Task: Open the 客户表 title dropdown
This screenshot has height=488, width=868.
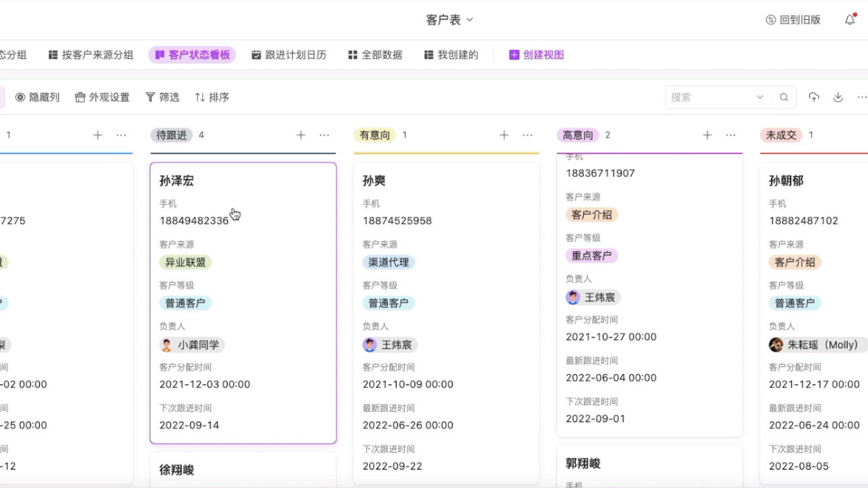Action: coord(450,20)
